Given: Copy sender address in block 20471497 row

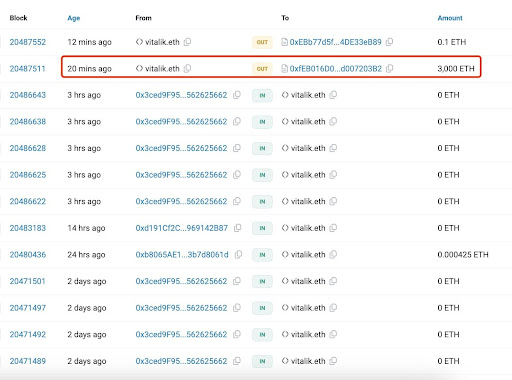Looking at the screenshot, I should click(x=237, y=308).
